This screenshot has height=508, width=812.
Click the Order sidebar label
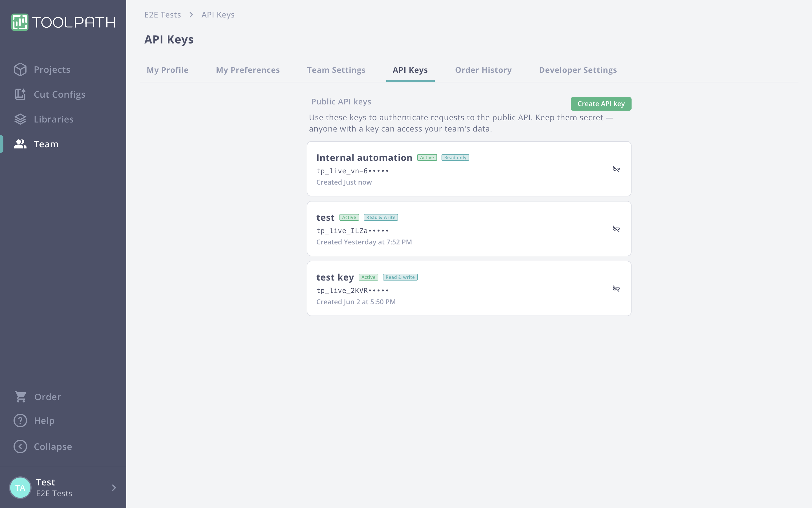pyautogui.click(x=48, y=397)
